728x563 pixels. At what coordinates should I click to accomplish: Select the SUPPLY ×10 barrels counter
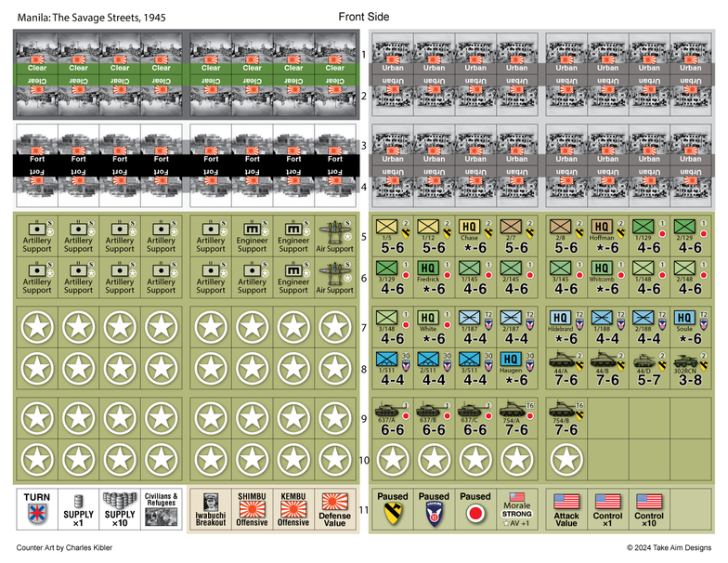[119, 509]
